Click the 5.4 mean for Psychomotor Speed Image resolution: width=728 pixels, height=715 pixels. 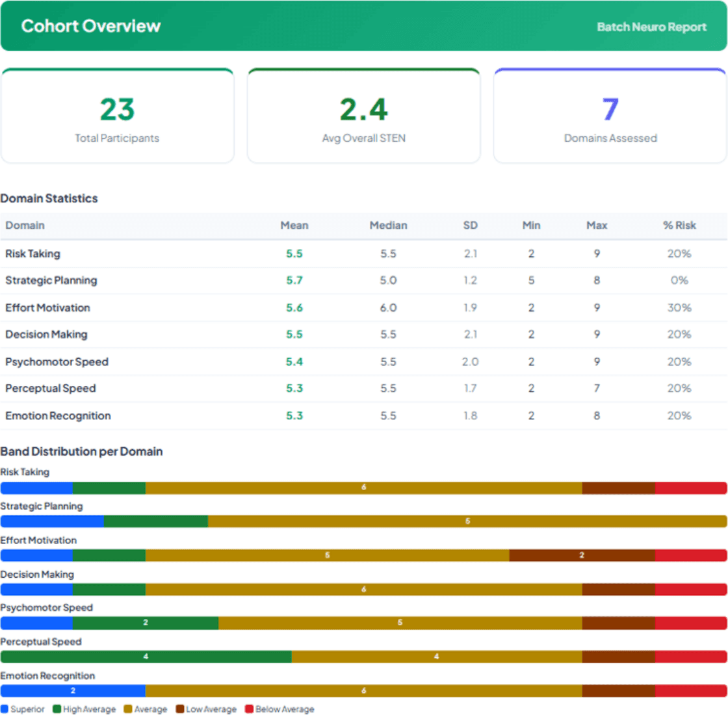tap(294, 361)
